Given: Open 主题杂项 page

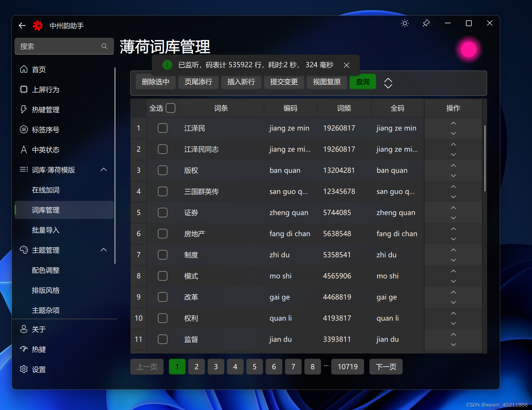Looking at the screenshot, I should tap(64, 310).
